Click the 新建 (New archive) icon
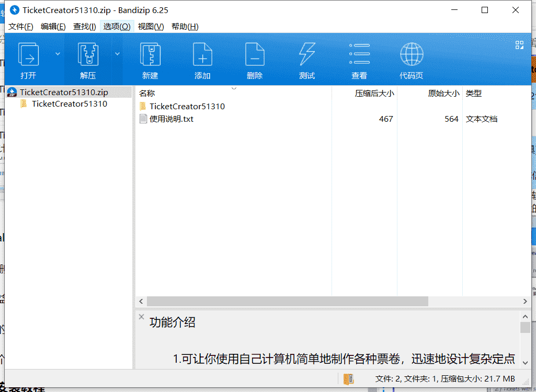Viewport: 536px width, 392px height. [x=151, y=54]
